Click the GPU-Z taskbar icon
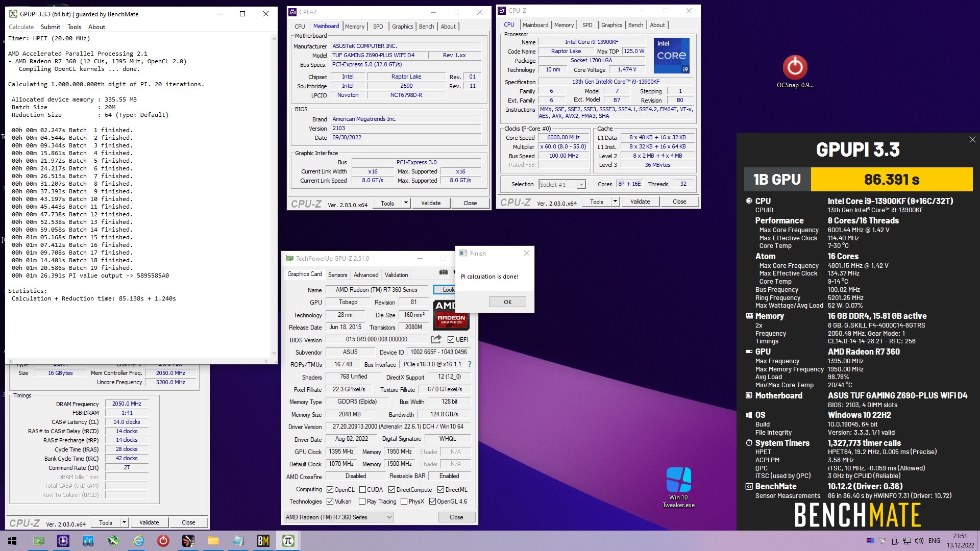 [39, 541]
